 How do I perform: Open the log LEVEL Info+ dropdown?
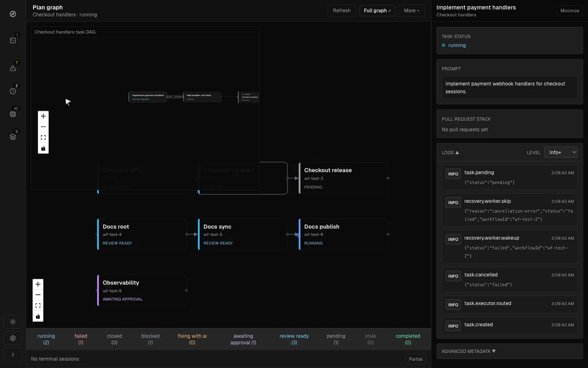(561, 152)
